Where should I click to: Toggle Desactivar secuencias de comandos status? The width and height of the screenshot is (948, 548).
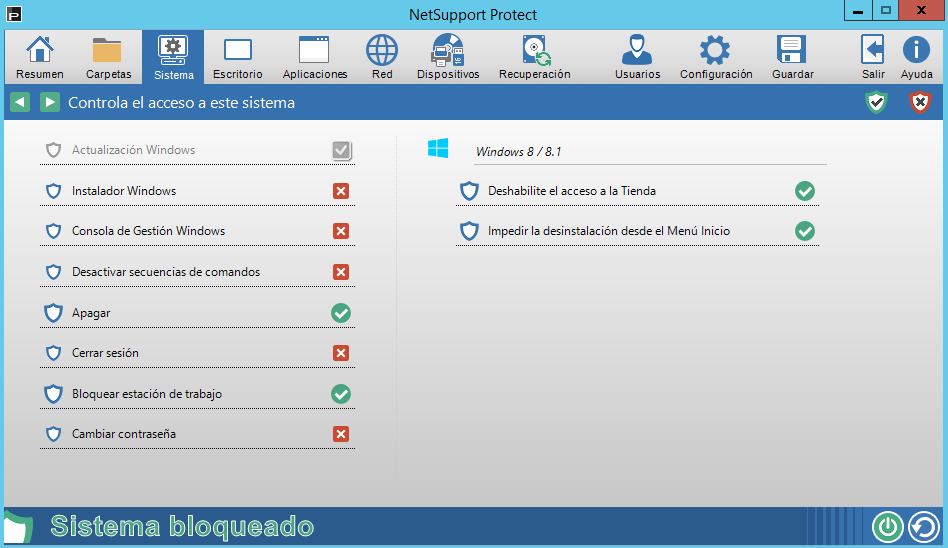point(341,272)
